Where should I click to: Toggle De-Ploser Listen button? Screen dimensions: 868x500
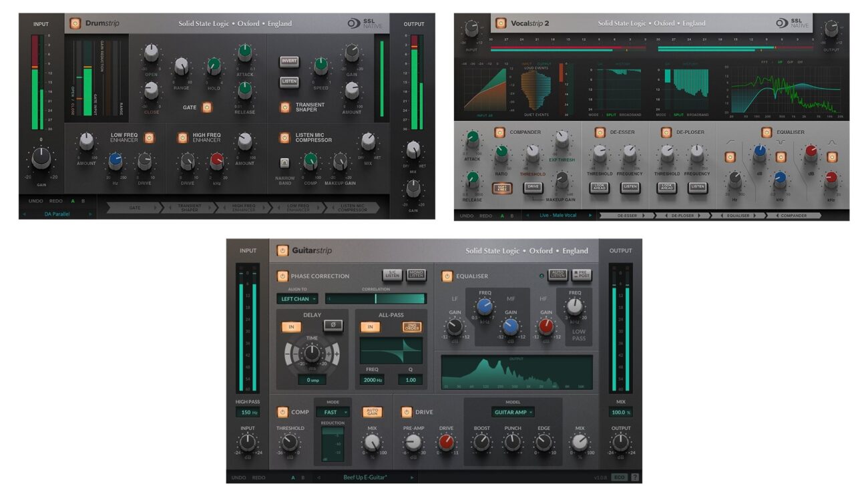(697, 188)
